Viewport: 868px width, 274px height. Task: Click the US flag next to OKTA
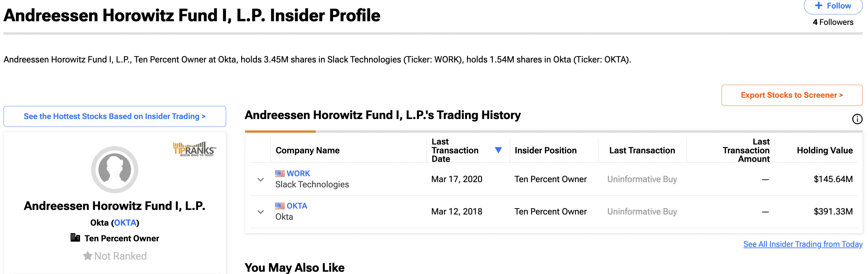click(x=280, y=206)
